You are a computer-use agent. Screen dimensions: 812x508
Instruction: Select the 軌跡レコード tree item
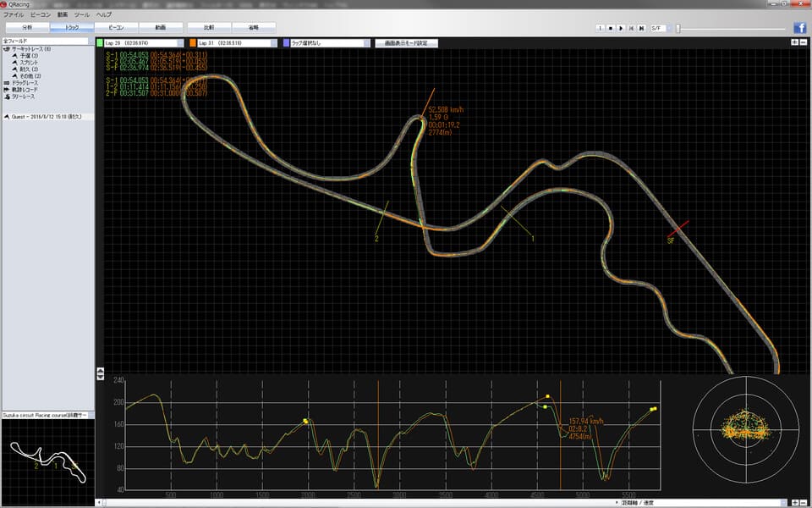tap(25, 90)
